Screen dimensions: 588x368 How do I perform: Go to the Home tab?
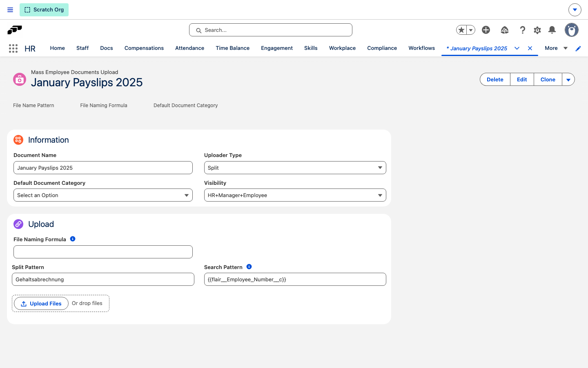(58, 48)
